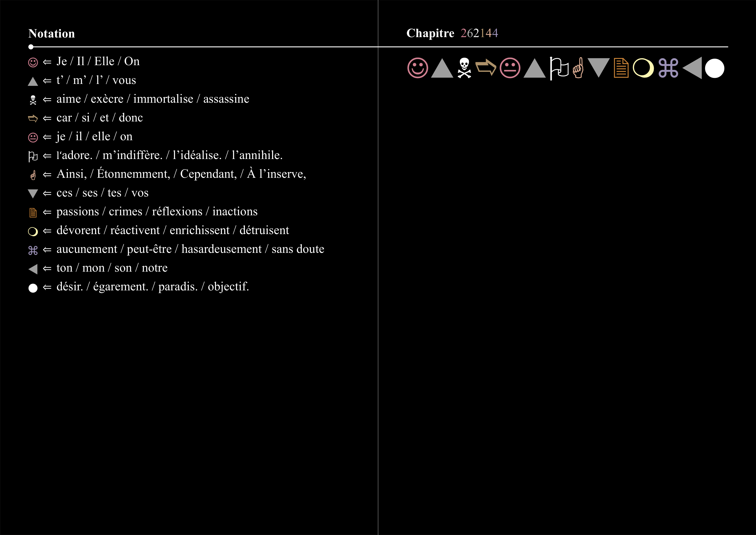Click the small purple command symbol in the legend
The width and height of the screenshot is (756, 535).
point(33,250)
